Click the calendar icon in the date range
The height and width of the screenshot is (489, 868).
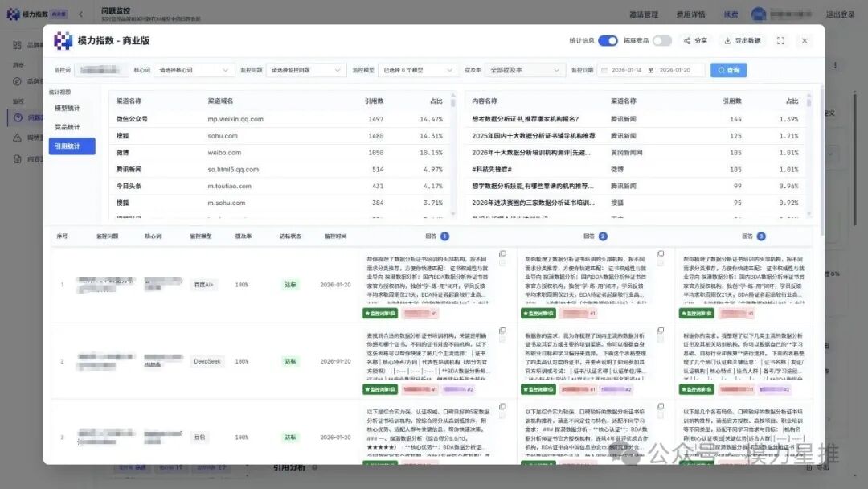click(604, 70)
